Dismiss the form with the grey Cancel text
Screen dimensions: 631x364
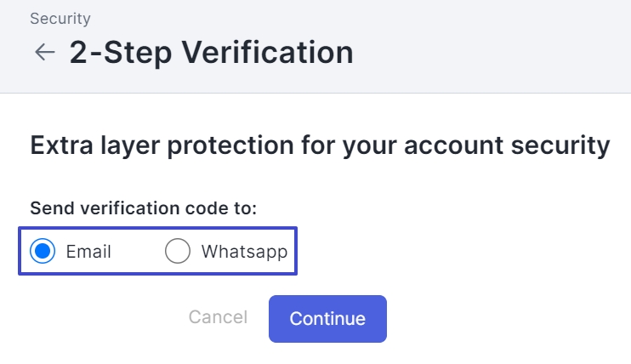coord(218,317)
